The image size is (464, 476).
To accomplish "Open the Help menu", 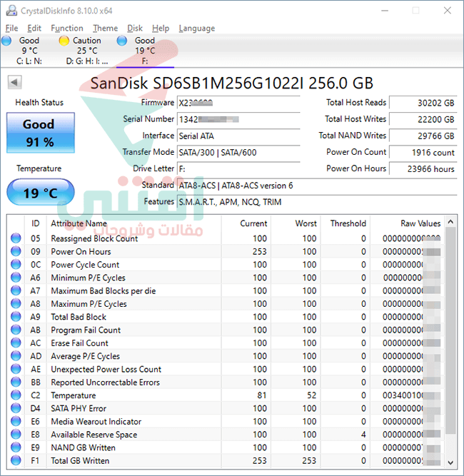I will 161,29.
